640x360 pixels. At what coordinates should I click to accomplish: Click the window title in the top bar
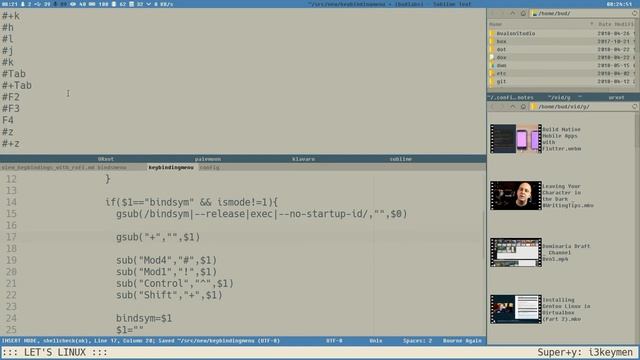click(x=390, y=4)
